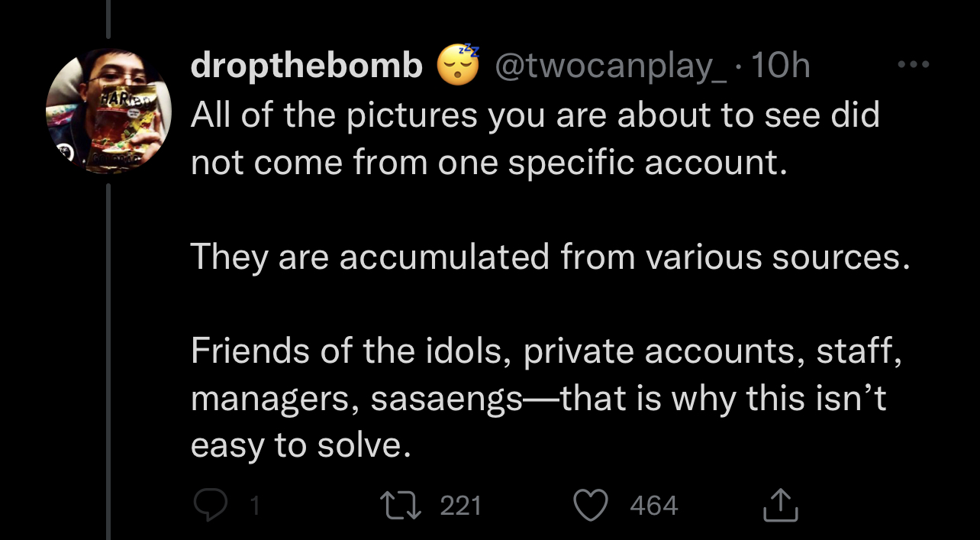The image size is (980, 540).
Task: Click the reply speech bubble icon
Action: pyautogui.click(x=208, y=505)
